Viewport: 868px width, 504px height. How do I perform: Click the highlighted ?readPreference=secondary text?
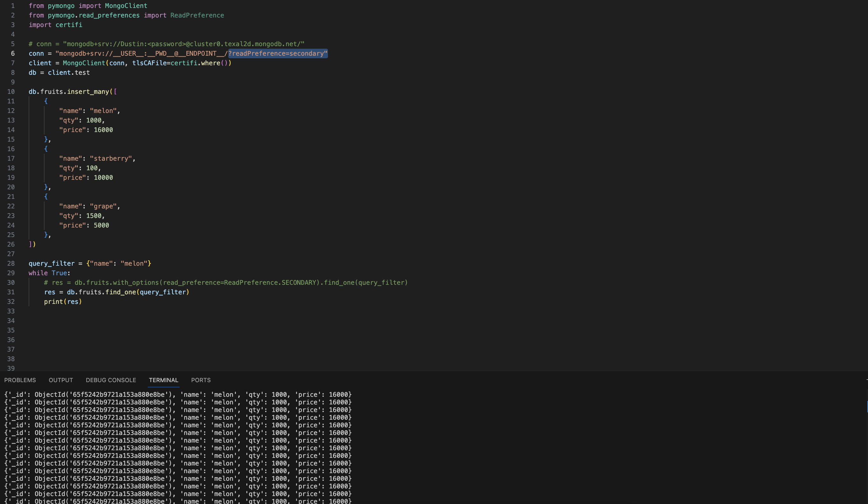pyautogui.click(x=278, y=53)
